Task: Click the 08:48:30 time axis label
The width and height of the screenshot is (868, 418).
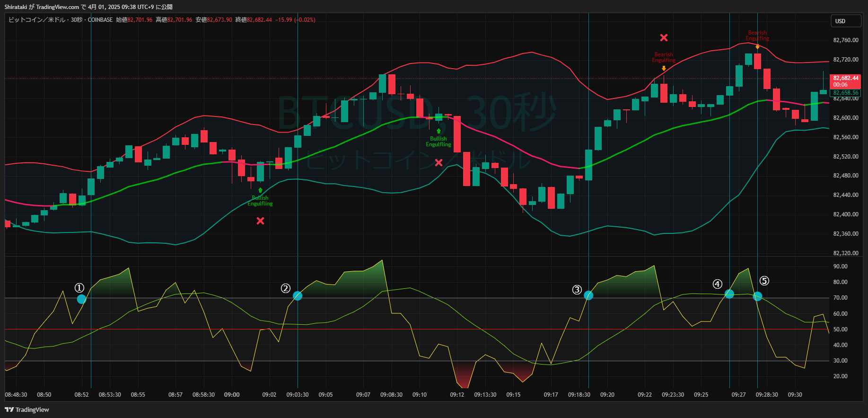Action: (x=16, y=395)
